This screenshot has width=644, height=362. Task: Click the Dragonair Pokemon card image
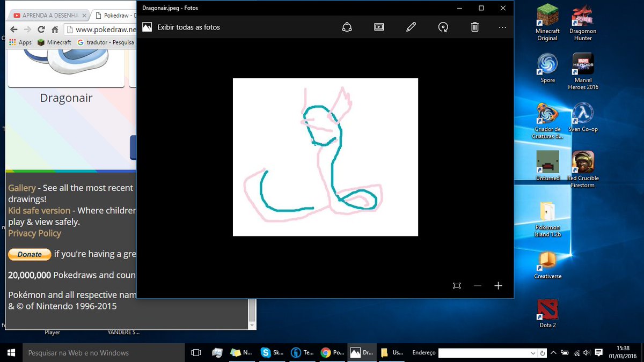pos(67,67)
